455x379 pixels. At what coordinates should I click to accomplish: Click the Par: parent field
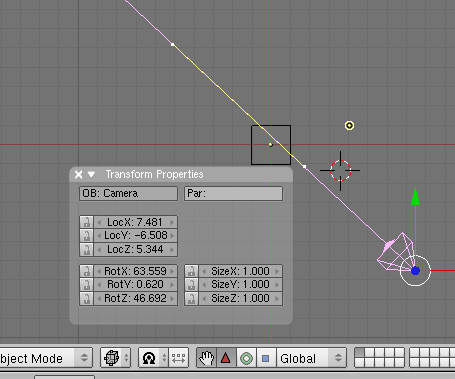tap(233, 193)
